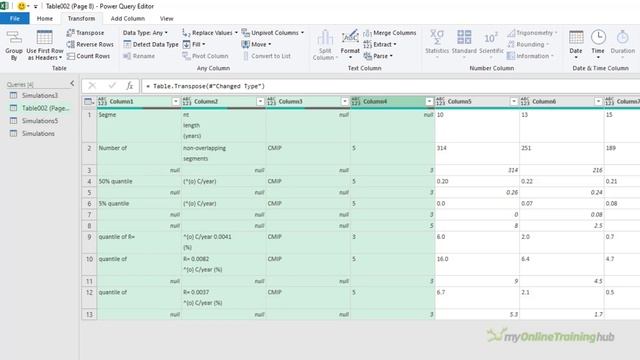The width and height of the screenshot is (640, 360).
Task: Cancel formula edit with X icon
Action: pos(92,86)
